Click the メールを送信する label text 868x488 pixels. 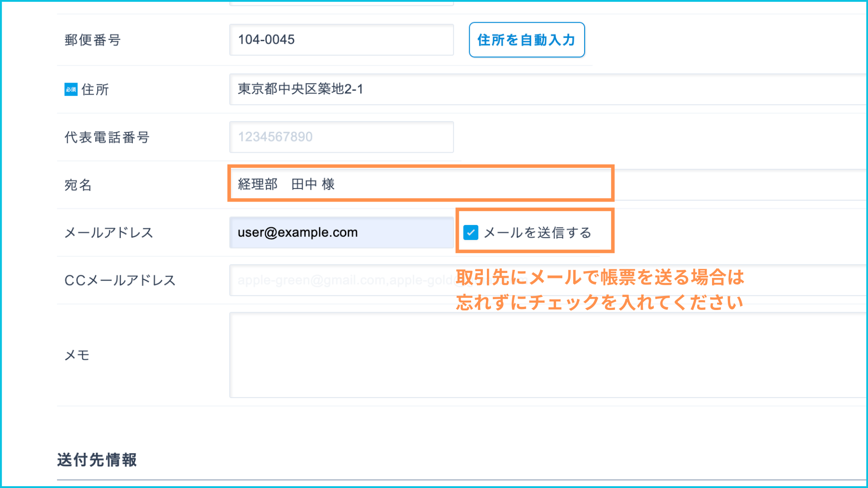tap(537, 233)
